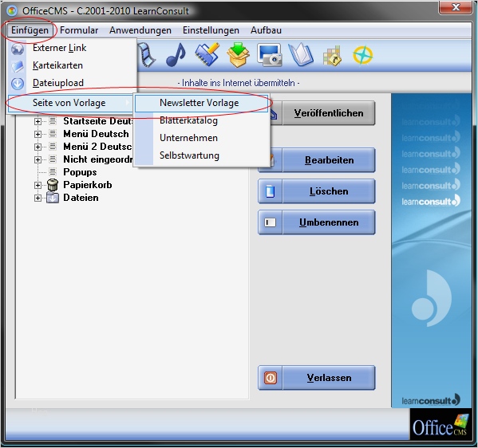
Task: Choose Karteikarten from the menu
Action: tap(72, 65)
